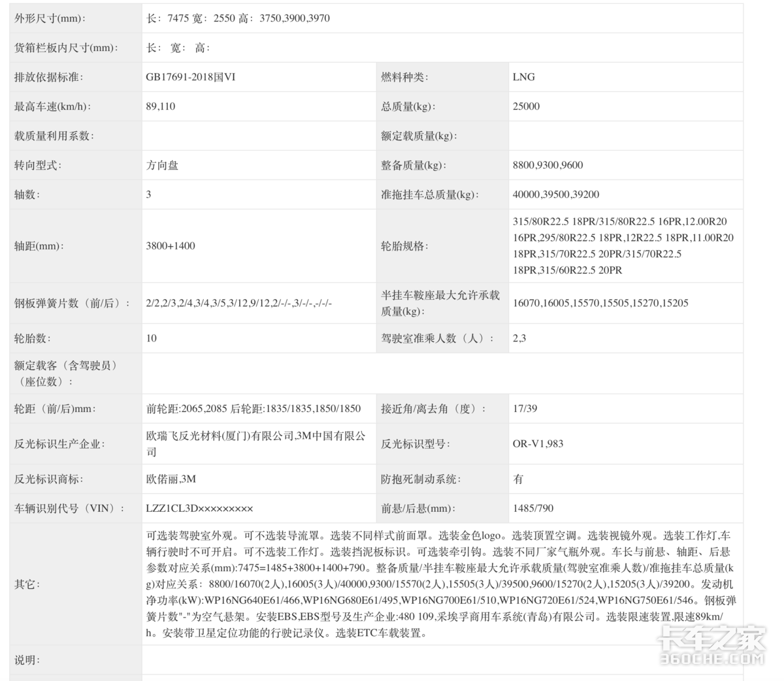Select the 接近角/离去角 value 17/39
The width and height of the screenshot is (784, 681).
pos(523,408)
